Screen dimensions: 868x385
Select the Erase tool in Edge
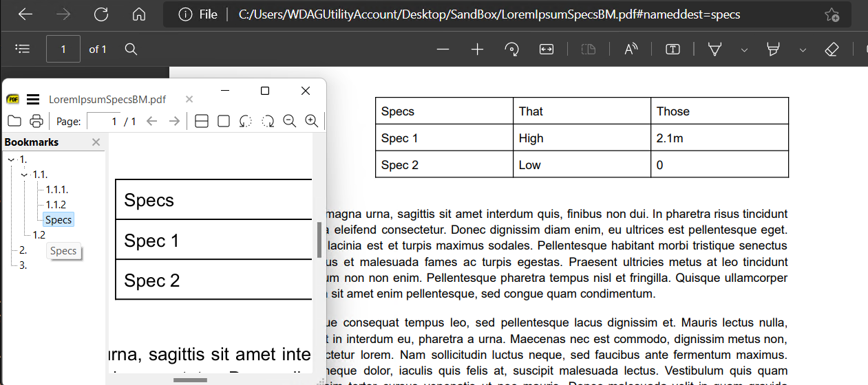[832, 49]
